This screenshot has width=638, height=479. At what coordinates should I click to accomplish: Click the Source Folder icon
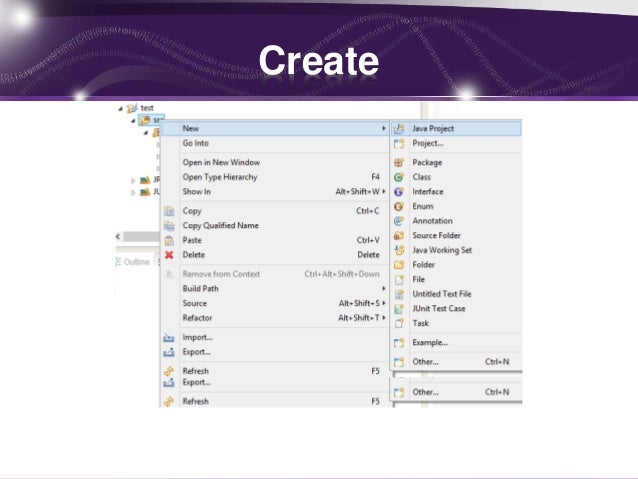[399, 236]
